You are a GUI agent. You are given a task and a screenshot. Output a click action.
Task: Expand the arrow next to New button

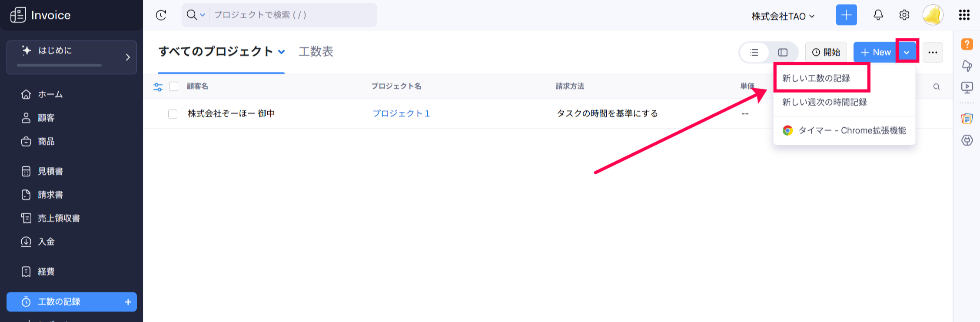point(907,53)
